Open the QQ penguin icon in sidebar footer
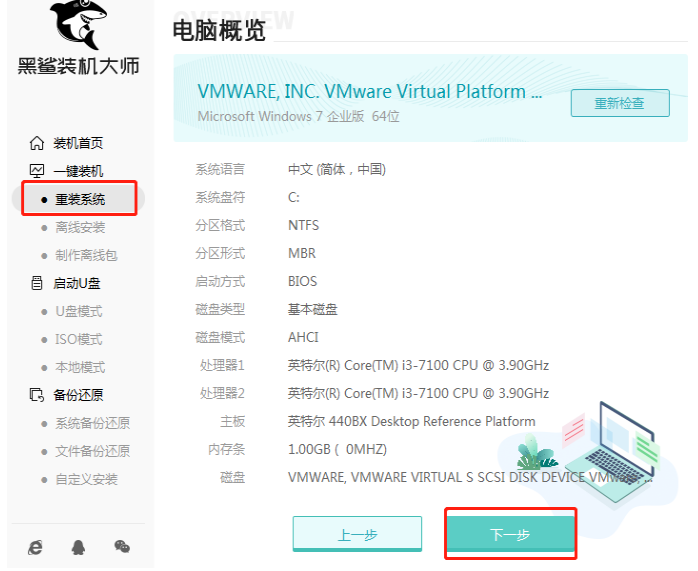698x571 pixels. (78, 546)
